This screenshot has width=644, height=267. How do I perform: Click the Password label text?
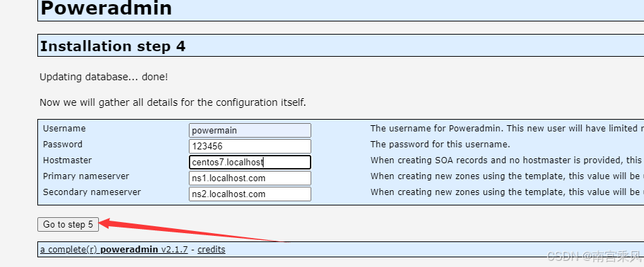tap(62, 144)
